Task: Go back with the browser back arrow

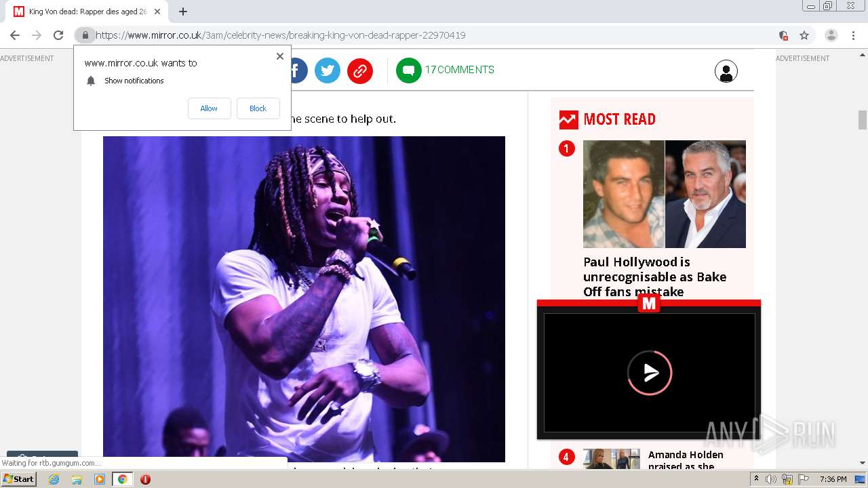Action: pyautogui.click(x=15, y=35)
